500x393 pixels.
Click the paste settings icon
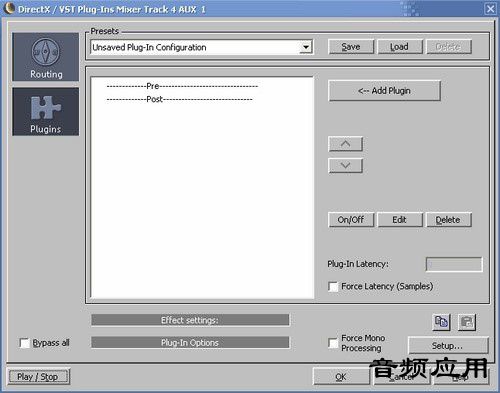tap(467, 322)
